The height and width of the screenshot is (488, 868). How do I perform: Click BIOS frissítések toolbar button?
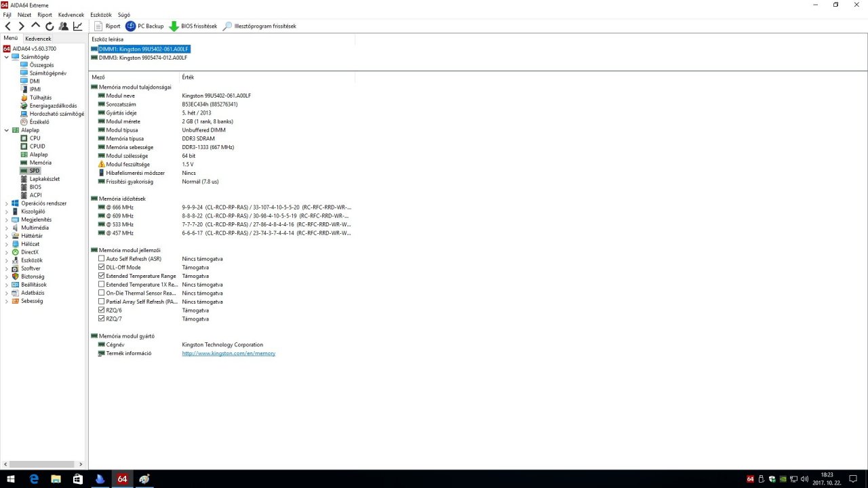click(193, 26)
